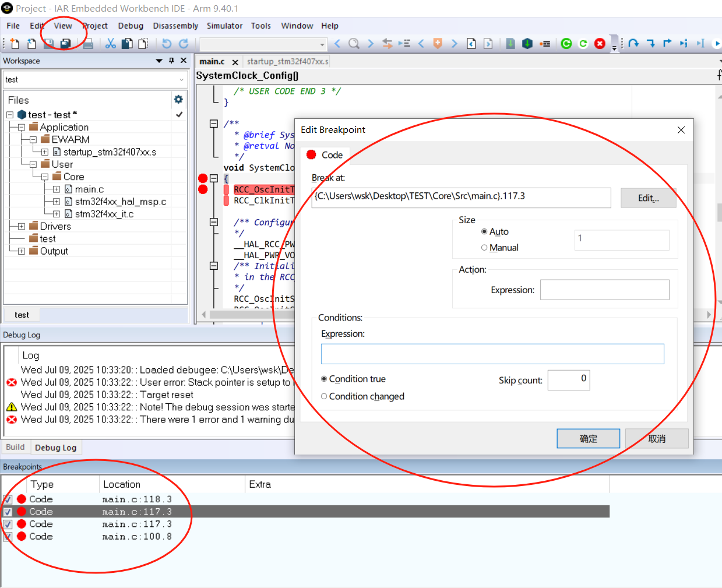Click the Run to Cursor icon
Screen dimensions: 722x588
(700, 44)
